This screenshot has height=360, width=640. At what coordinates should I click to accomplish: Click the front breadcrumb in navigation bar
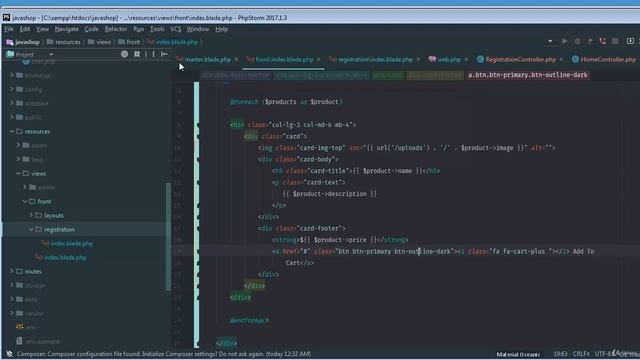(x=129, y=42)
